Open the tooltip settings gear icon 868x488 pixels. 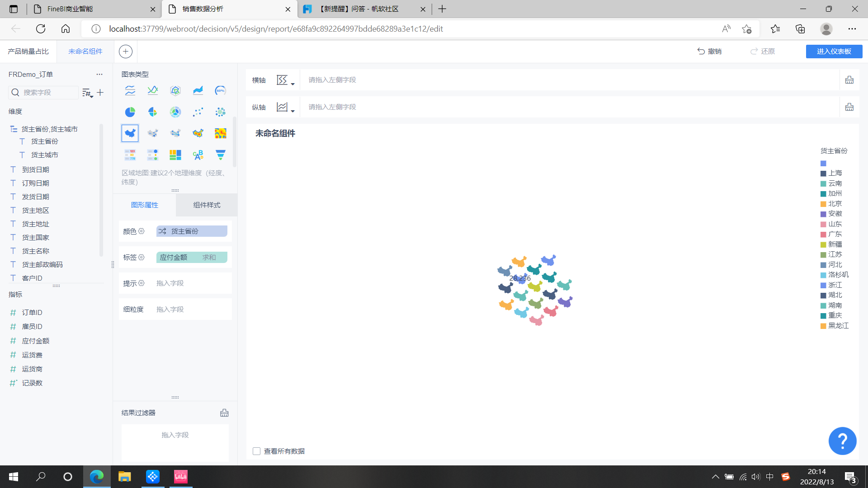click(142, 283)
